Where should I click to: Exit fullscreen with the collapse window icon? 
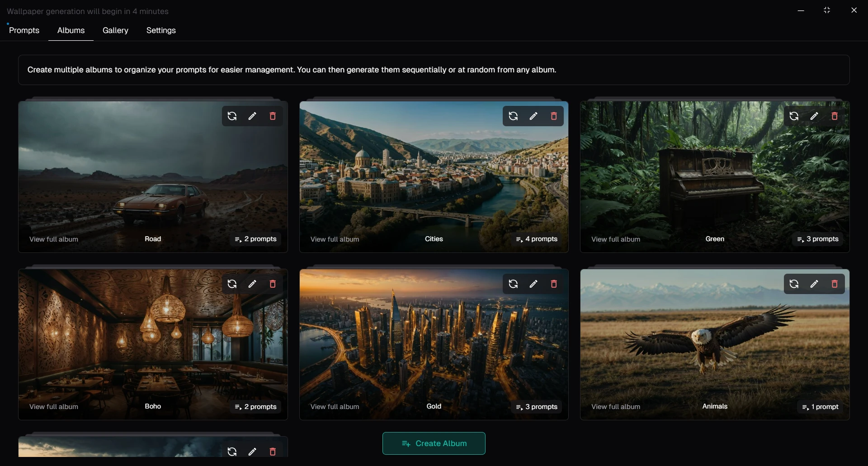pyautogui.click(x=827, y=10)
